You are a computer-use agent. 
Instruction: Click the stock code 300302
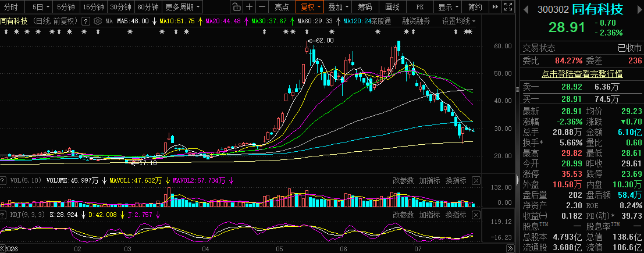[x=554, y=9]
